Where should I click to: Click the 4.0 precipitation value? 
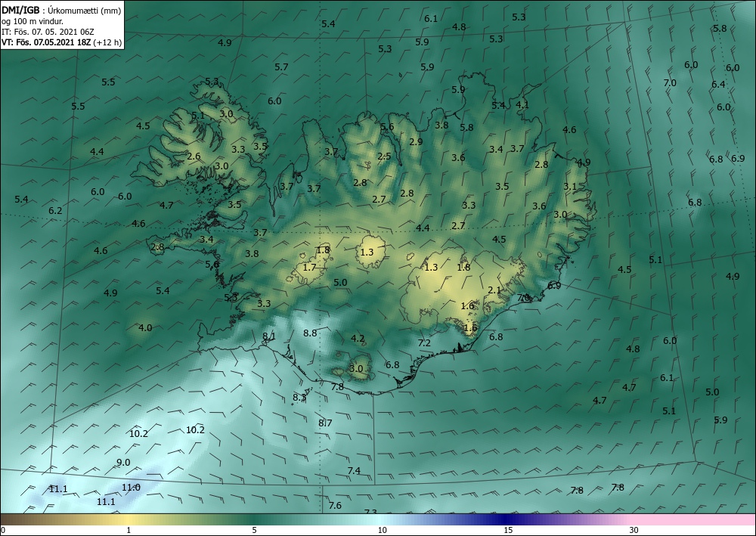click(x=145, y=328)
